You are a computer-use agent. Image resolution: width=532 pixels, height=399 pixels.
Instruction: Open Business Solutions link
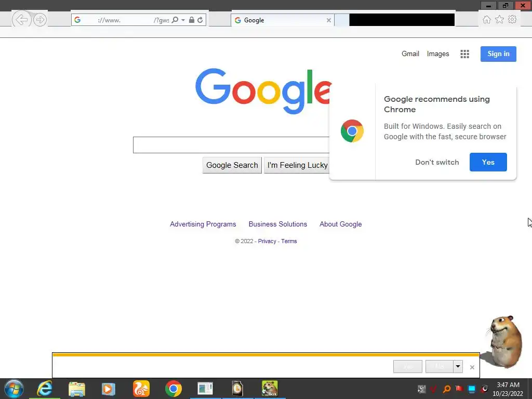[278, 224]
